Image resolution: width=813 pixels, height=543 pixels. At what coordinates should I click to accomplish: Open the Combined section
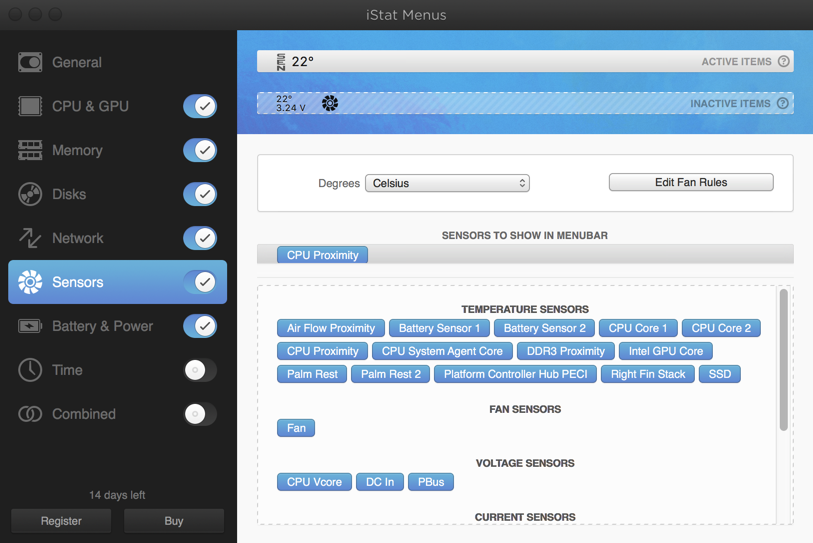tap(117, 414)
